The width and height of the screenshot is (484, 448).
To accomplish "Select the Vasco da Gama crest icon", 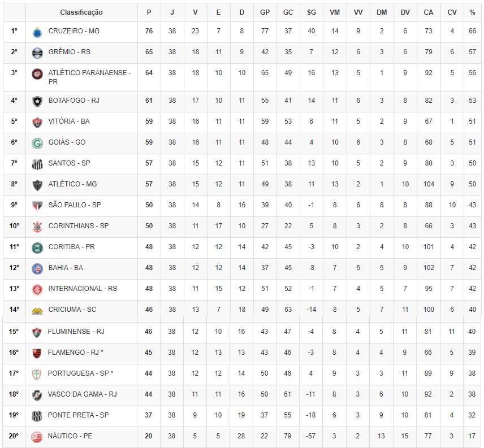I will [37, 395].
